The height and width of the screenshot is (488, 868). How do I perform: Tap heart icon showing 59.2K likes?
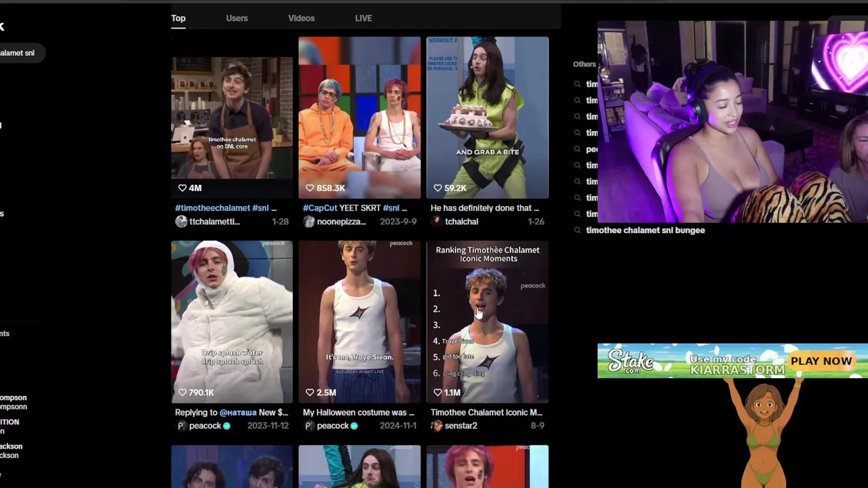(x=437, y=188)
